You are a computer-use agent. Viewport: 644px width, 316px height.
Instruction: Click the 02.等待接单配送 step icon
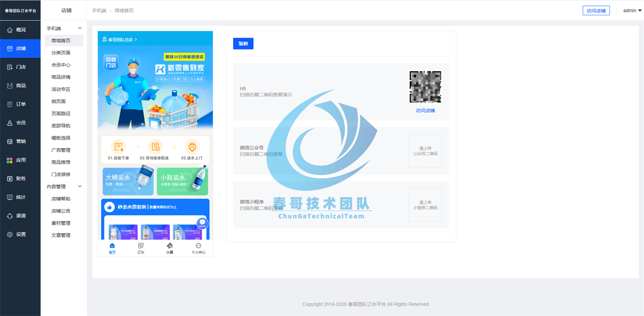(x=156, y=147)
